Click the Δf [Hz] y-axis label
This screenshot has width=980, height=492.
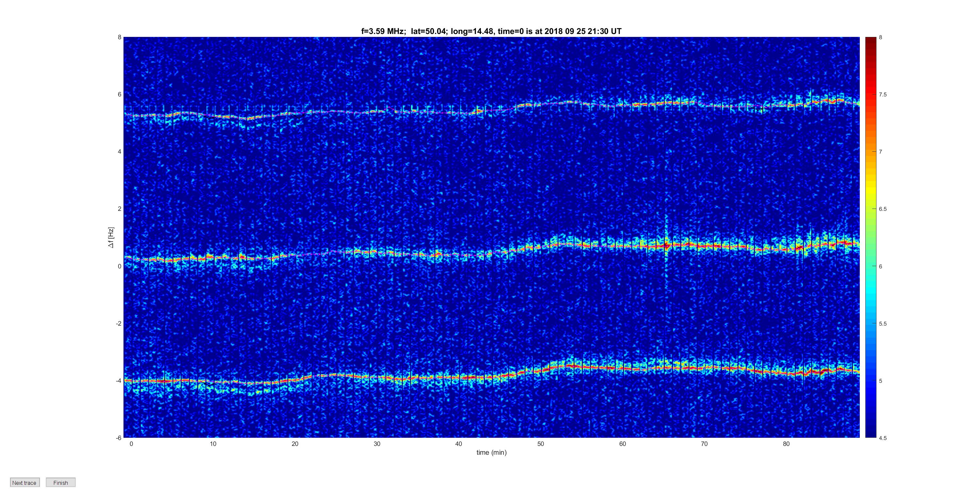pyautogui.click(x=111, y=238)
